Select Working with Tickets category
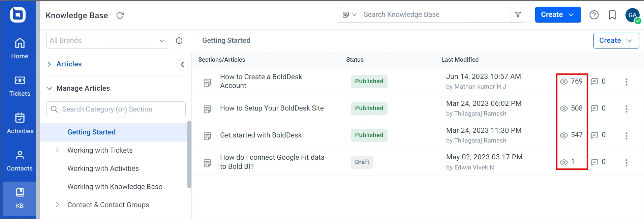Viewport: 644px width, 219px height. coord(100,150)
